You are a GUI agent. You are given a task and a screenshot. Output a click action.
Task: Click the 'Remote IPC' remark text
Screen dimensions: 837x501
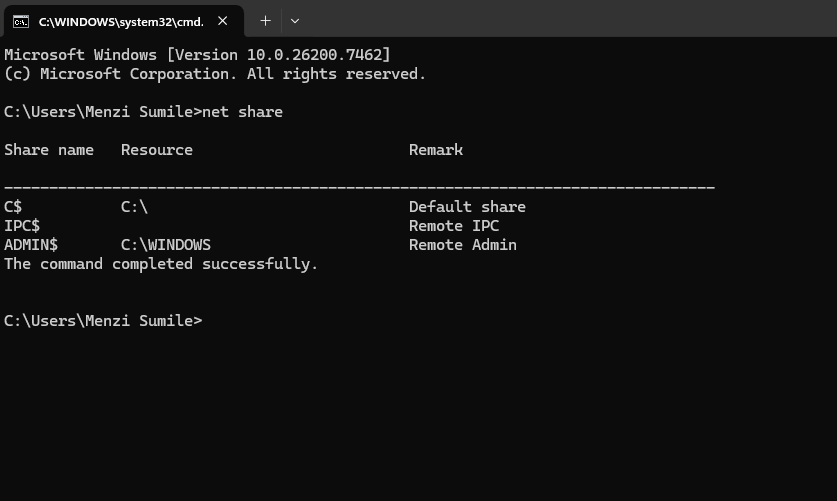click(x=453, y=226)
